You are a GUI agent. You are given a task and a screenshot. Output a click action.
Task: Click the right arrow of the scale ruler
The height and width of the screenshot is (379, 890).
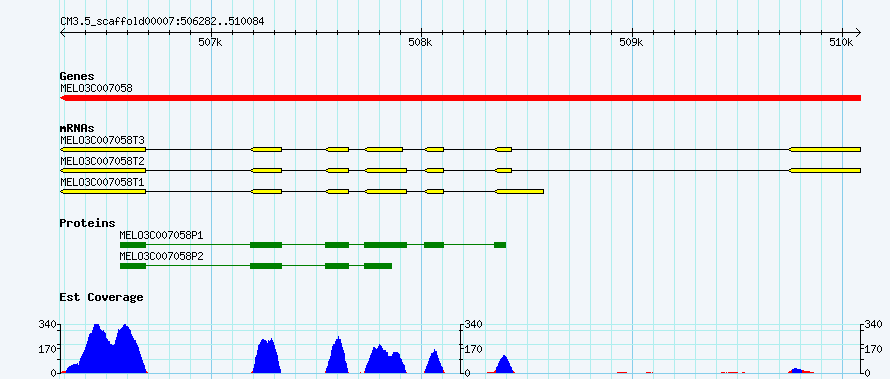[857, 32]
